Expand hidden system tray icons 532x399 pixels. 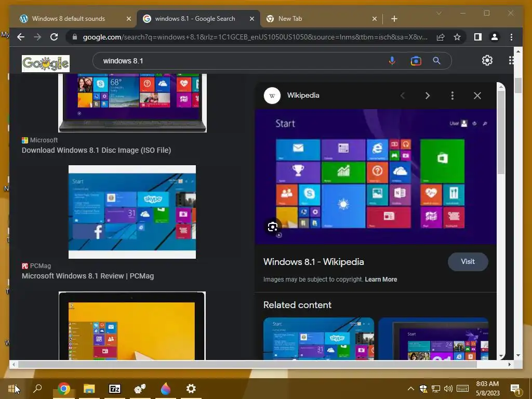[410, 389]
